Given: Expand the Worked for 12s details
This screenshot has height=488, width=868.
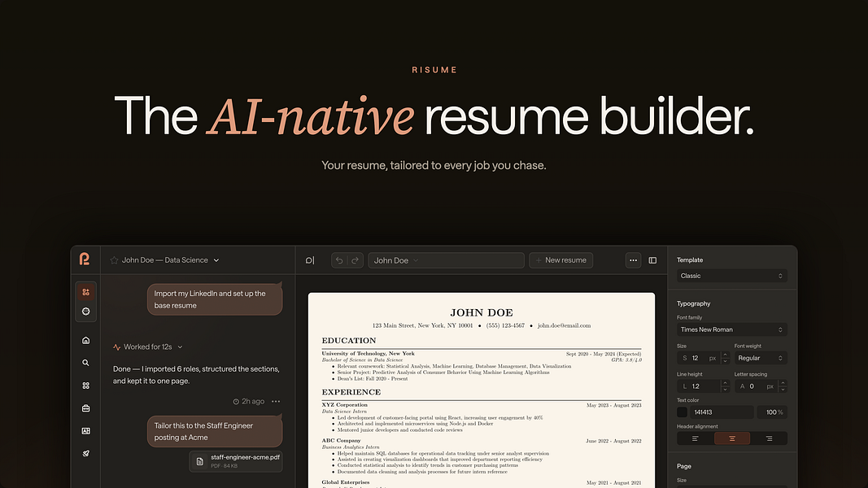Looking at the screenshot, I should (180, 347).
